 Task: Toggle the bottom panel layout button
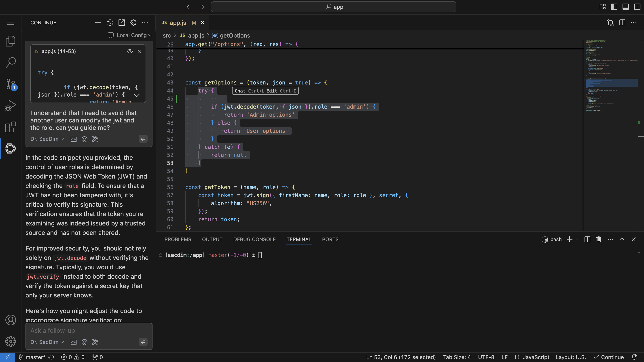pos(625,7)
